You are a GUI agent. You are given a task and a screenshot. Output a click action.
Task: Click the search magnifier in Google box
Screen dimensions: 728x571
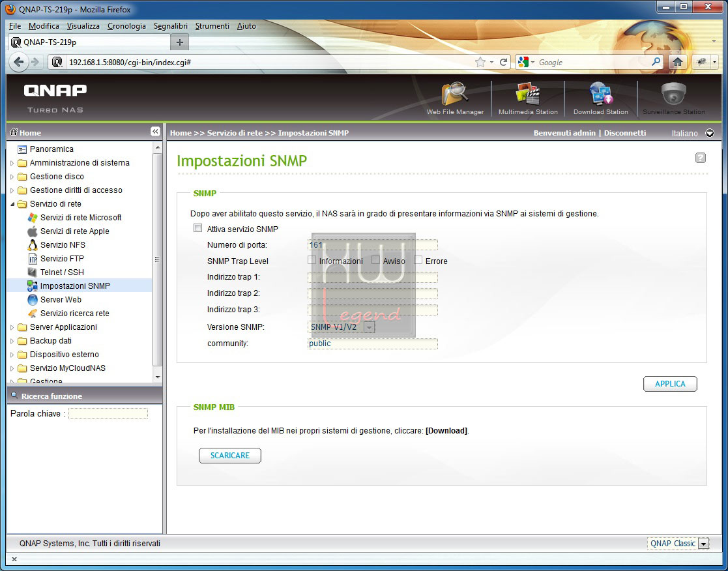click(656, 62)
